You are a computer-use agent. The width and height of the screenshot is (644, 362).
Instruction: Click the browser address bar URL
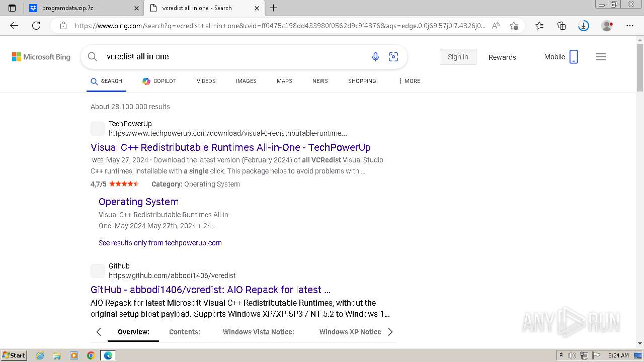(280, 26)
